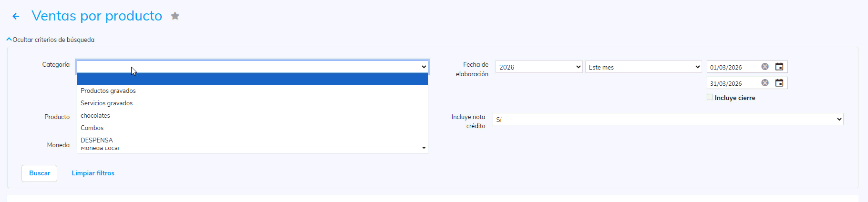Clear the start date 01/03/2026
The width and height of the screenshot is (868, 202).
pyautogui.click(x=765, y=67)
